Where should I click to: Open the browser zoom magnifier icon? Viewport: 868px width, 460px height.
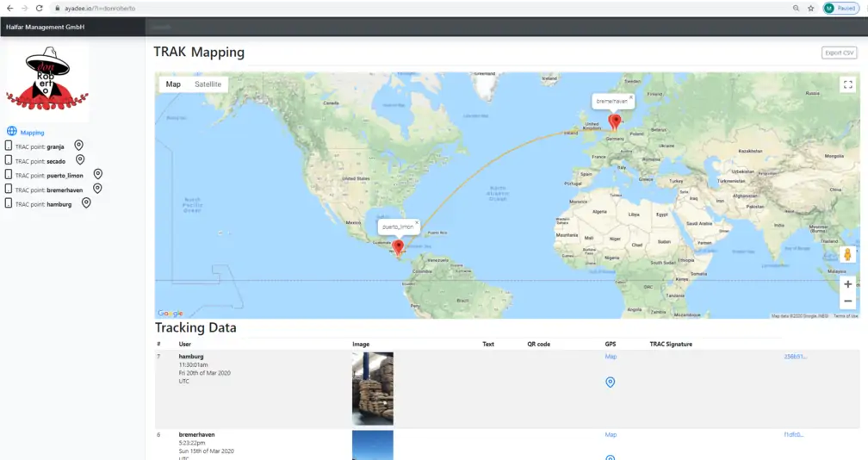pos(796,9)
